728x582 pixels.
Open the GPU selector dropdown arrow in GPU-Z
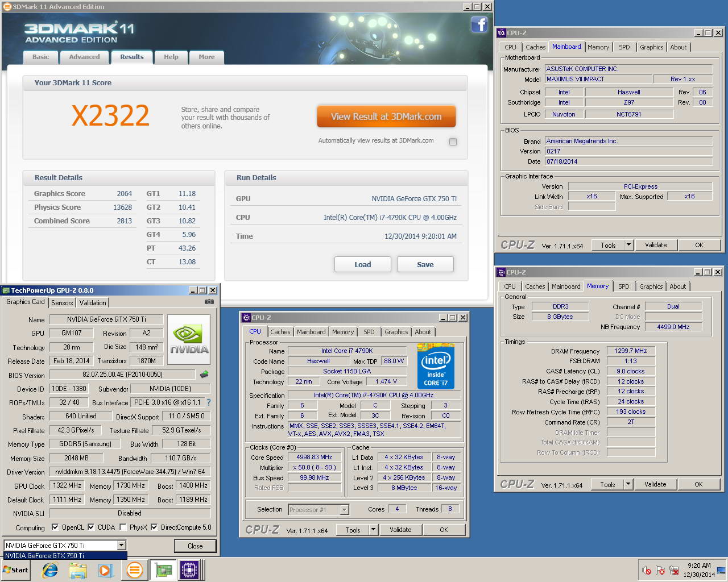[121, 546]
